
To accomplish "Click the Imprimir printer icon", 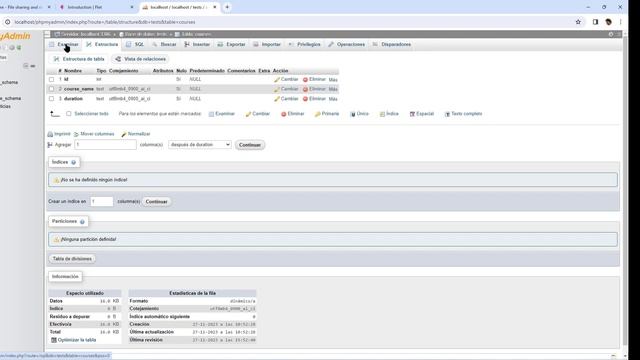I will (x=50, y=134).
